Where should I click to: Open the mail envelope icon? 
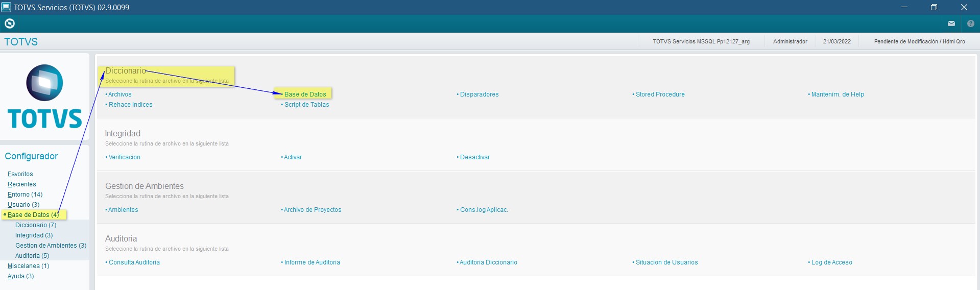[x=951, y=23]
